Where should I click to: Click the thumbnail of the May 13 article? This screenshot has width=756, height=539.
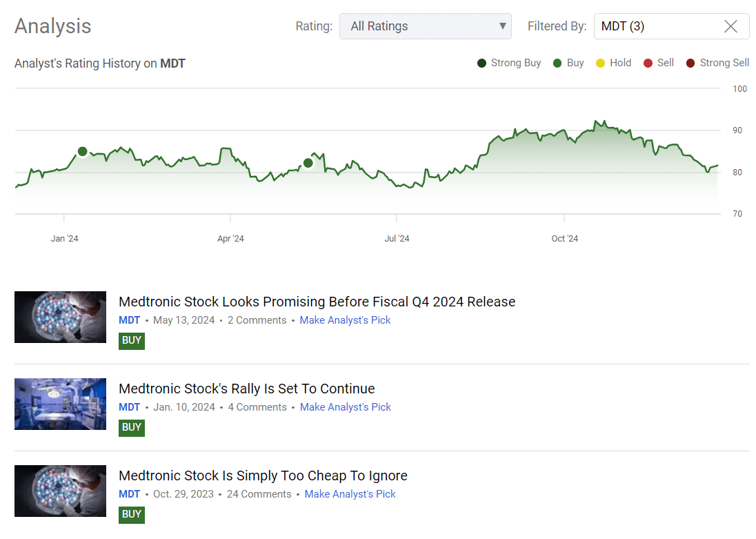point(60,317)
